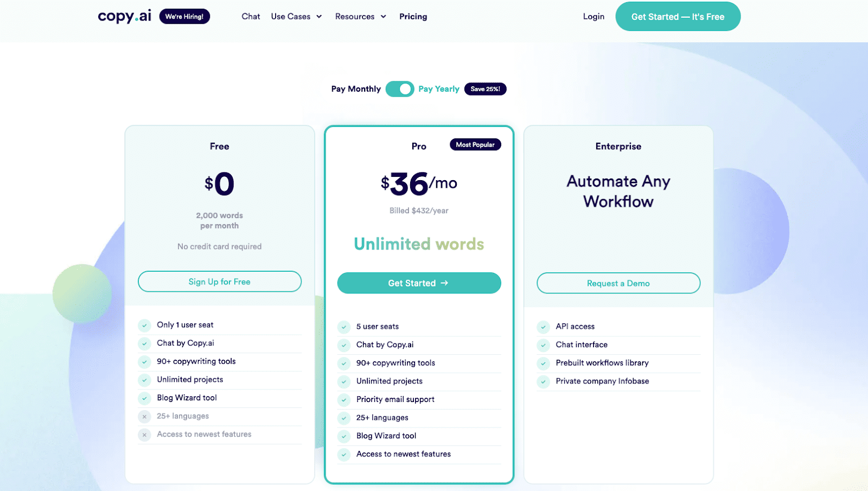Screen dimensions: 868x491
Task: Open the Resources menu
Action: tap(355, 16)
